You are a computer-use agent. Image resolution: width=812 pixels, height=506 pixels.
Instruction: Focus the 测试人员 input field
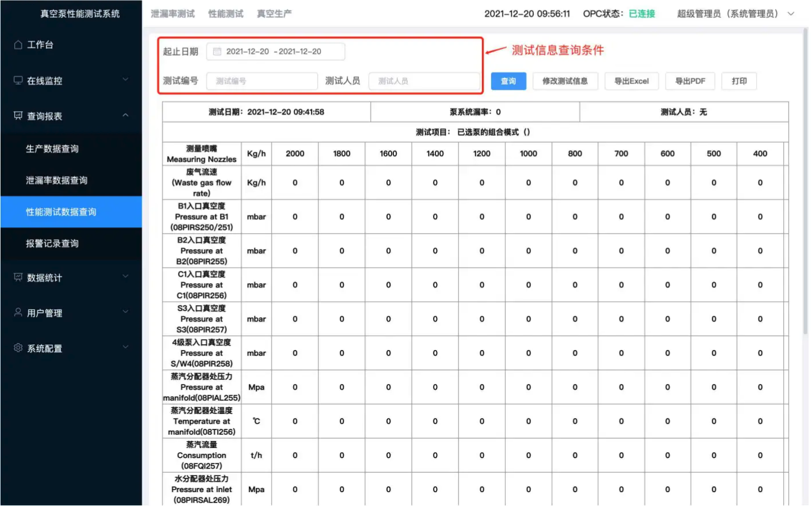pyautogui.click(x=424, y=81)
